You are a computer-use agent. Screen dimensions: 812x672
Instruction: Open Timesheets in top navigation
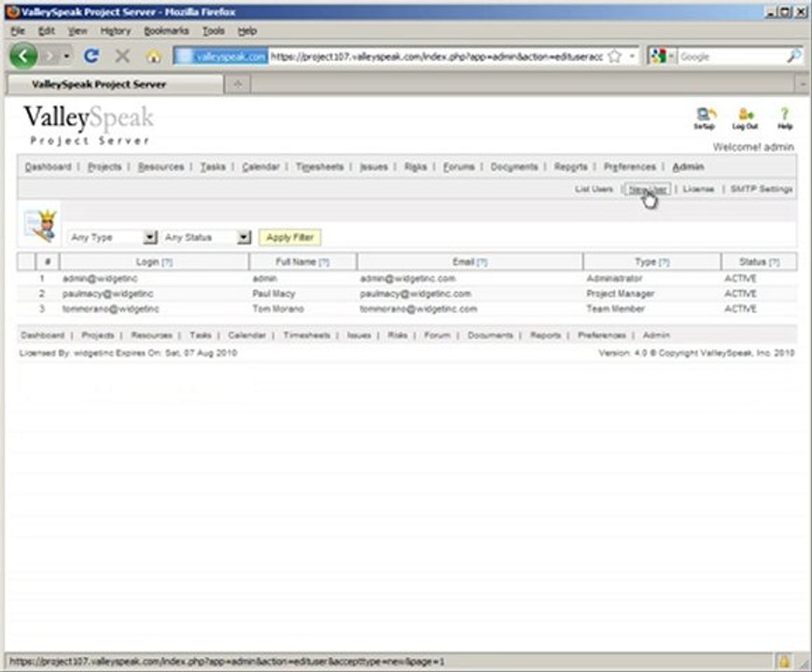coord(319,167)
